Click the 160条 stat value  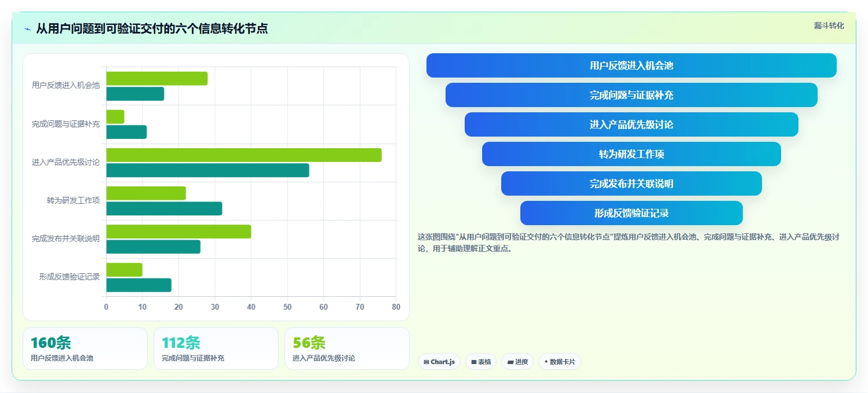coord(50,343)
